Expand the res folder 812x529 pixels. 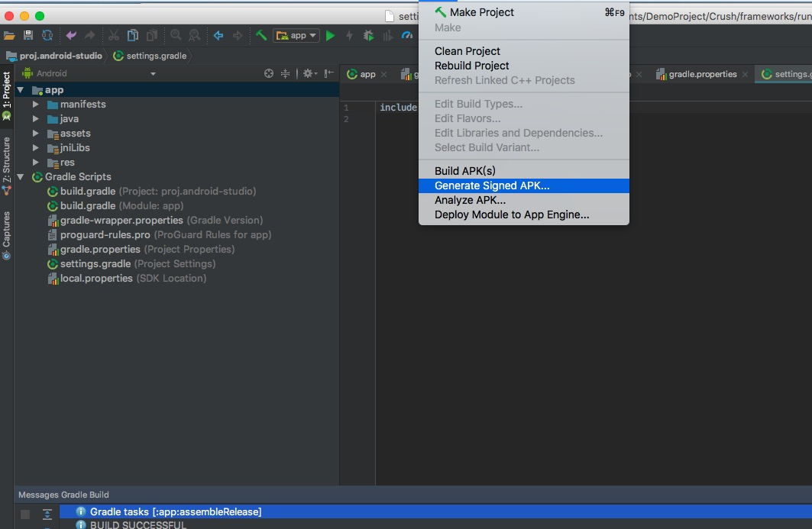(x=35, y=163)
